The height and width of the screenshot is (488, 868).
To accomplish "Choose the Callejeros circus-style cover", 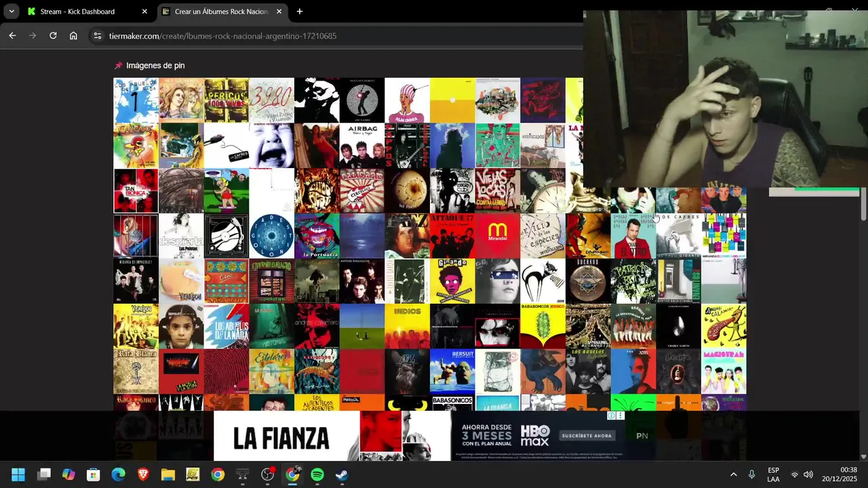I will (361, 190).
